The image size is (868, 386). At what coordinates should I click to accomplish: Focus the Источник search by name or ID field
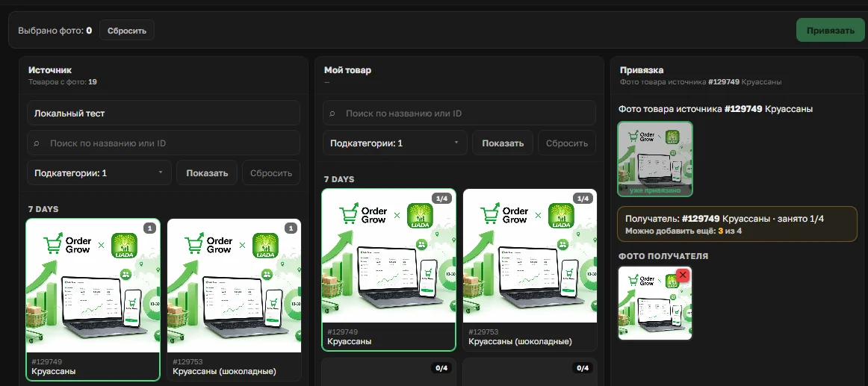tap(164, 143)
